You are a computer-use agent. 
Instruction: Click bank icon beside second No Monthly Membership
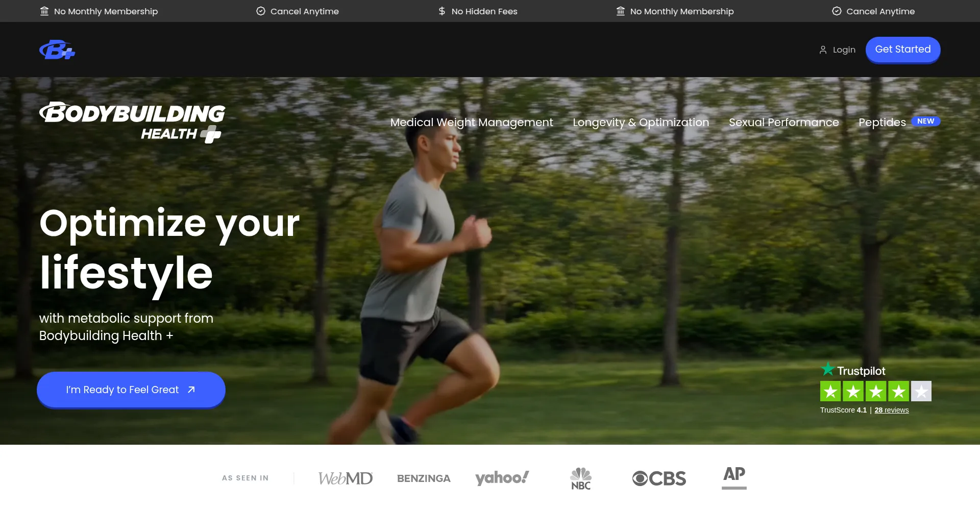[x=621, y=11]
